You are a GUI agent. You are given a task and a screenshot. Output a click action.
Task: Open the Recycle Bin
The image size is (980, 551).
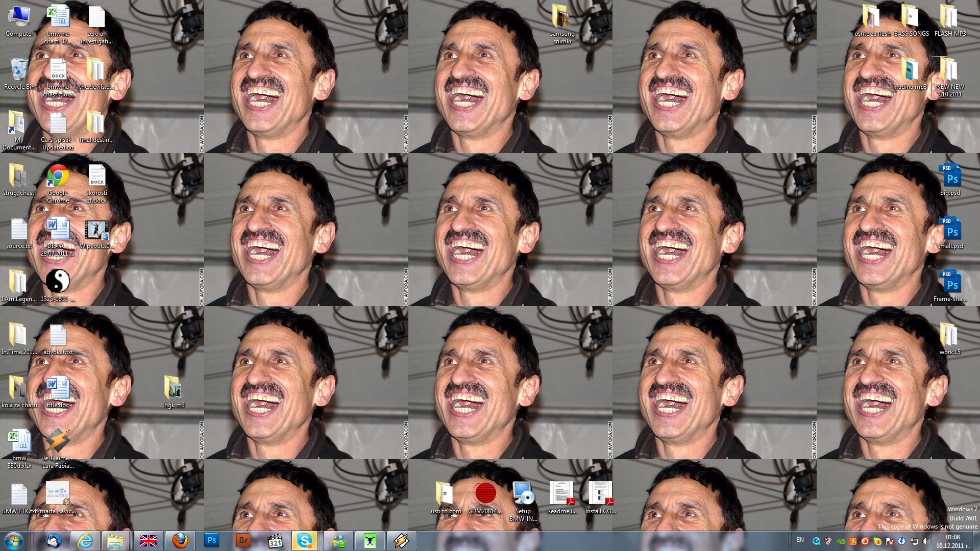pos(19,74)
